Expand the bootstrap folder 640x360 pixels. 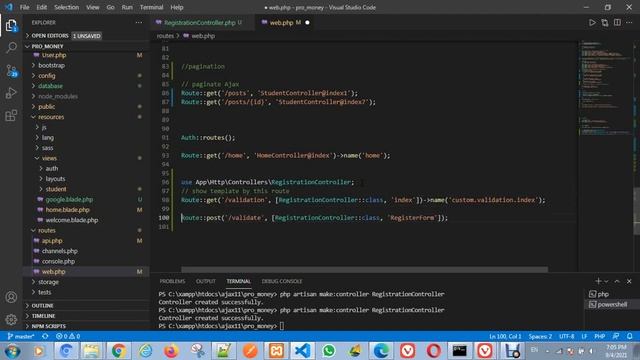click(51, 65)
